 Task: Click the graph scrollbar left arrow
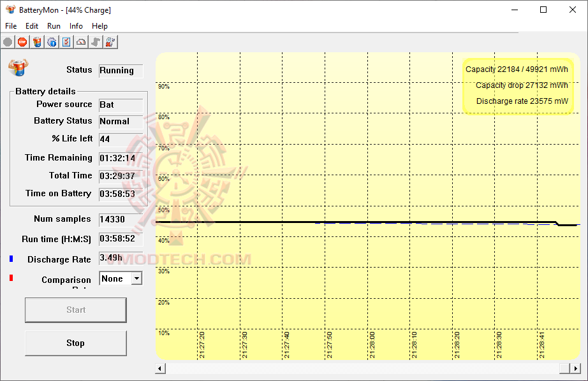(160, 369)
